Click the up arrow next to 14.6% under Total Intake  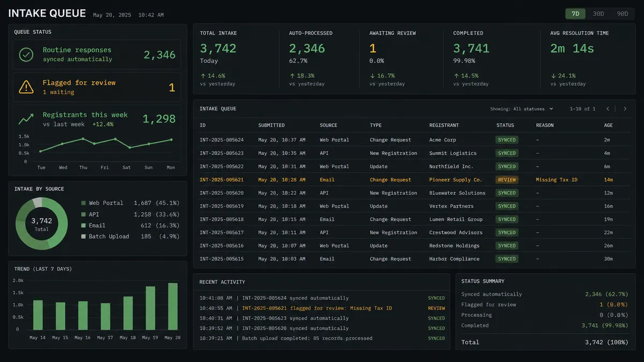click(202, 76)
